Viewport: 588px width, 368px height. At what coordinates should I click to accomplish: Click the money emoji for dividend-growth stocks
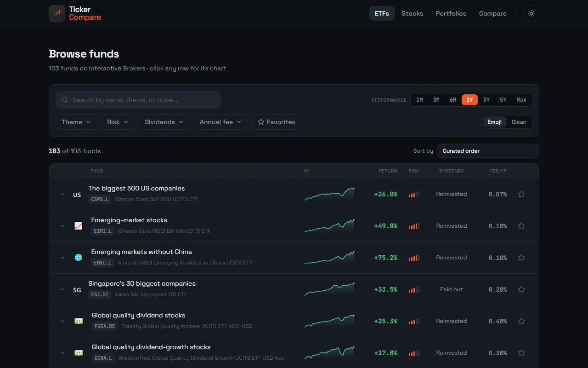[79, 353]
